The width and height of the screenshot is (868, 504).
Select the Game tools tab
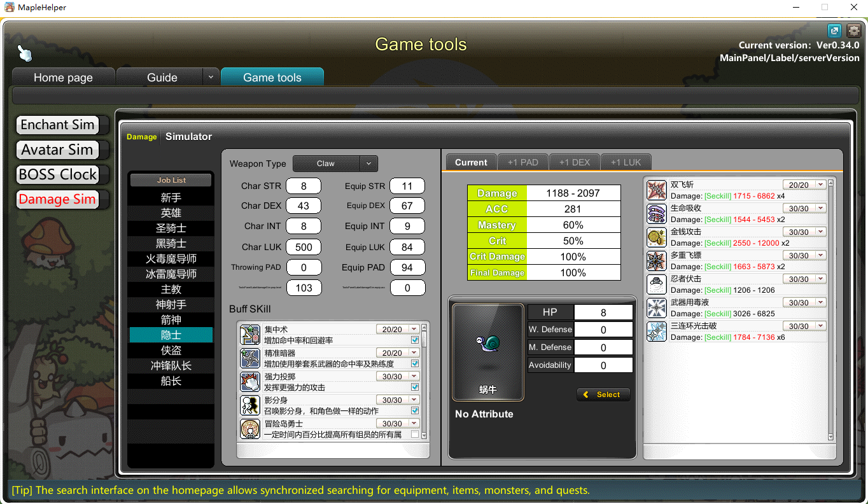click(272, 77)
